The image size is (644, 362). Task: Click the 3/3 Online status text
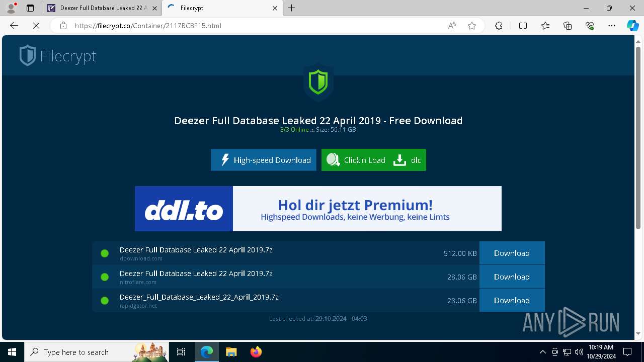click(x=294, y=130)
